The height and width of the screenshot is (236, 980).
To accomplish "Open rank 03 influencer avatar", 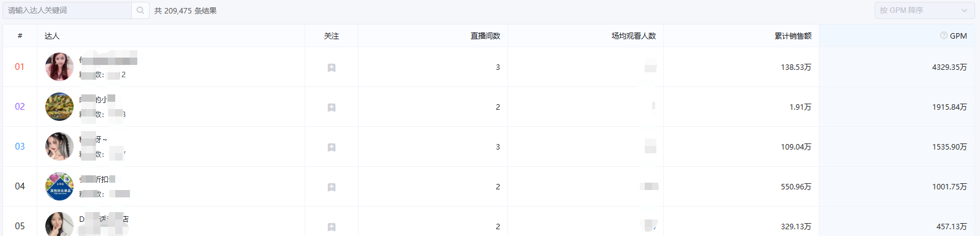I will (59, 147).
